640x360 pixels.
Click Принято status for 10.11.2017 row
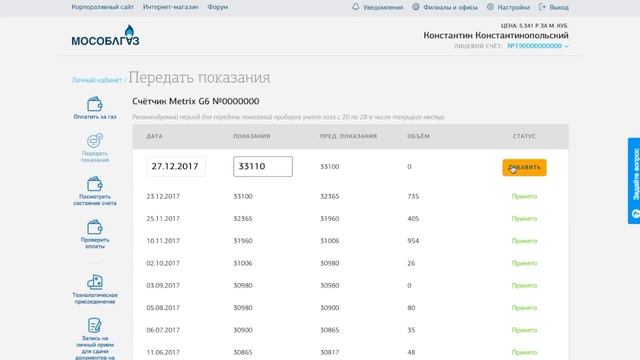[x=524, y=241]
